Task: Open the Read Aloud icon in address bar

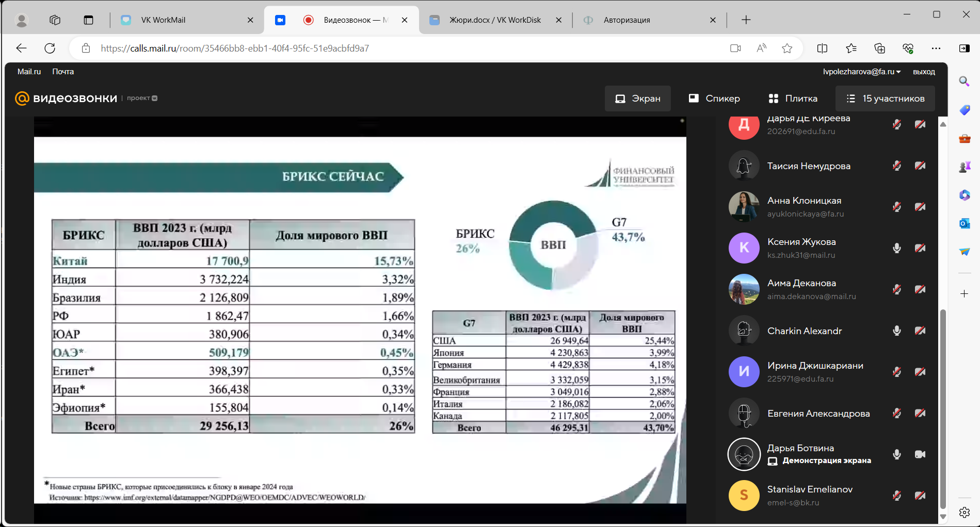Action: pos(761,48)
